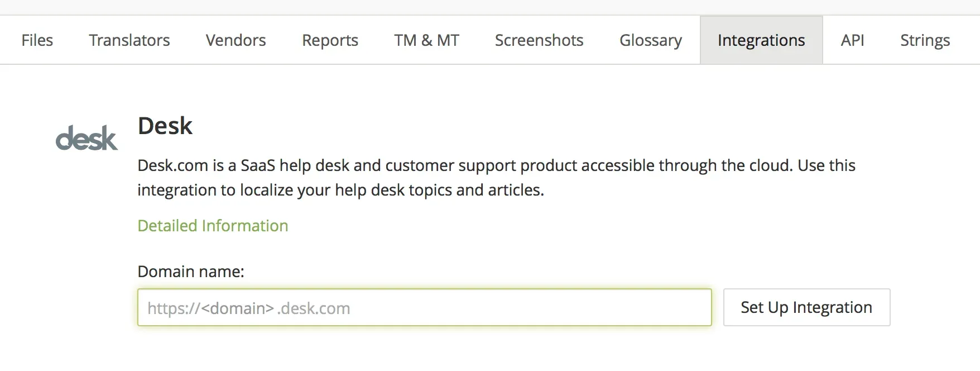Click the Desk.com description's first line
The height and width of the screenshot is (371, 980).
[x=496, y=165]
